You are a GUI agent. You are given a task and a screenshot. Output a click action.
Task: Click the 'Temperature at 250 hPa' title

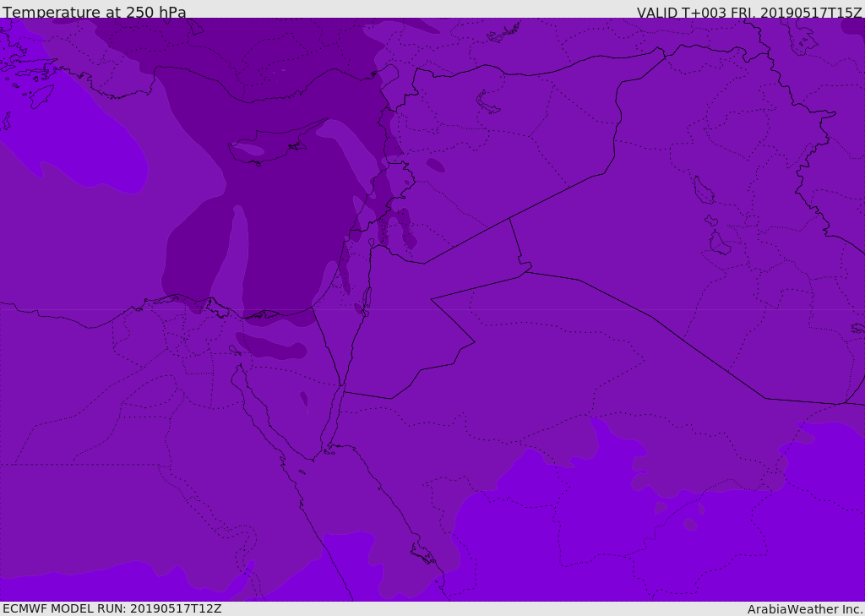(95, 12)
